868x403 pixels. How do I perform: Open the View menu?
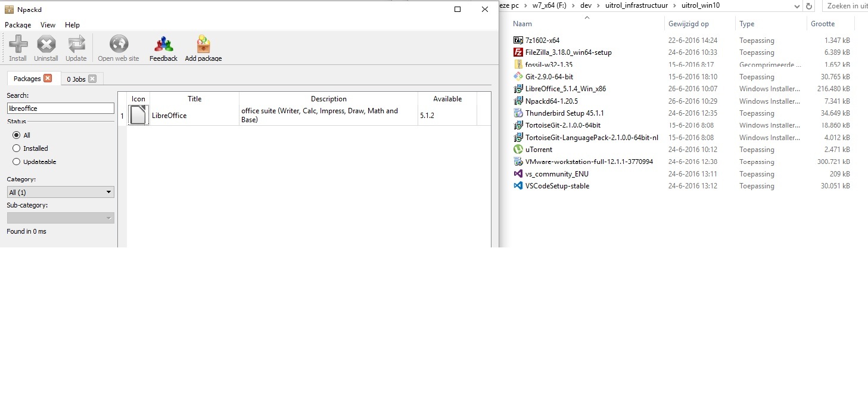(48, 25)
